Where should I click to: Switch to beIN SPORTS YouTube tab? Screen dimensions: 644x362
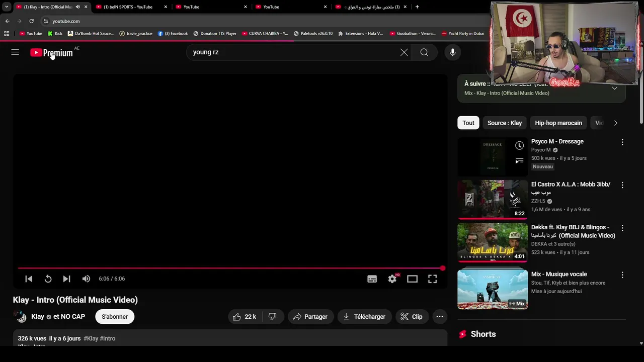(128, 7)
